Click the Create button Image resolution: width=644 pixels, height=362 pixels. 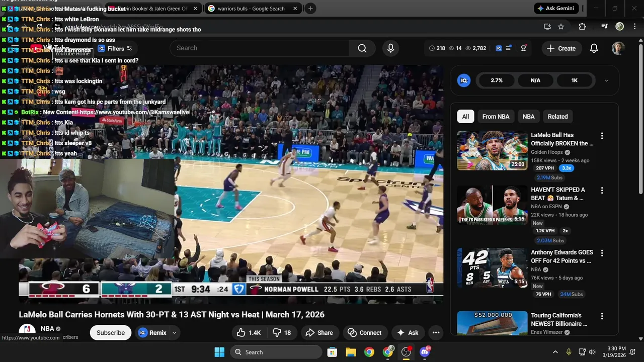(561, 48)
